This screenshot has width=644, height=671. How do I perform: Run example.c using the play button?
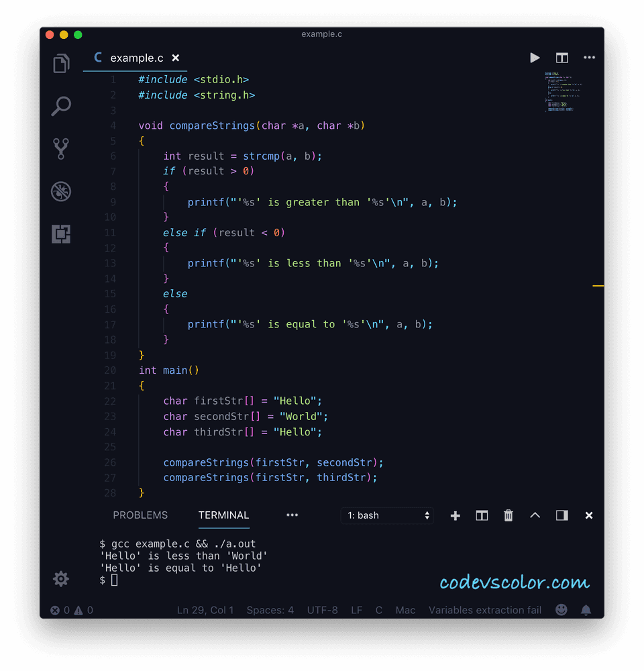coord(535,58)
